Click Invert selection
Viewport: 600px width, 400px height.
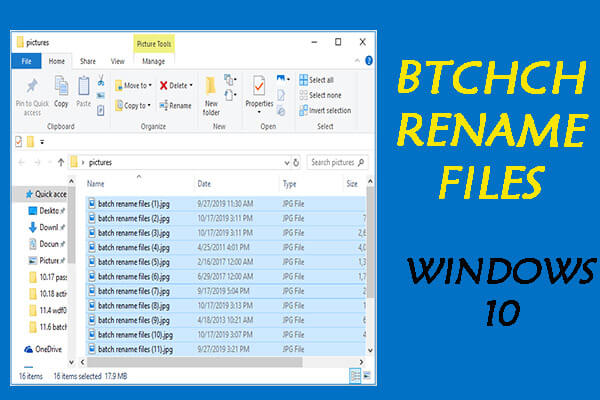325,111
